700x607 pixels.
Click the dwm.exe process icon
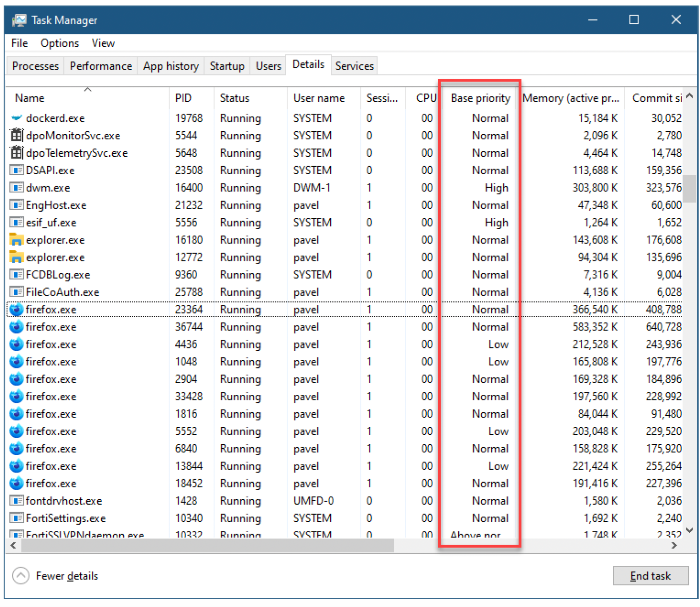(x=17, y=188)
